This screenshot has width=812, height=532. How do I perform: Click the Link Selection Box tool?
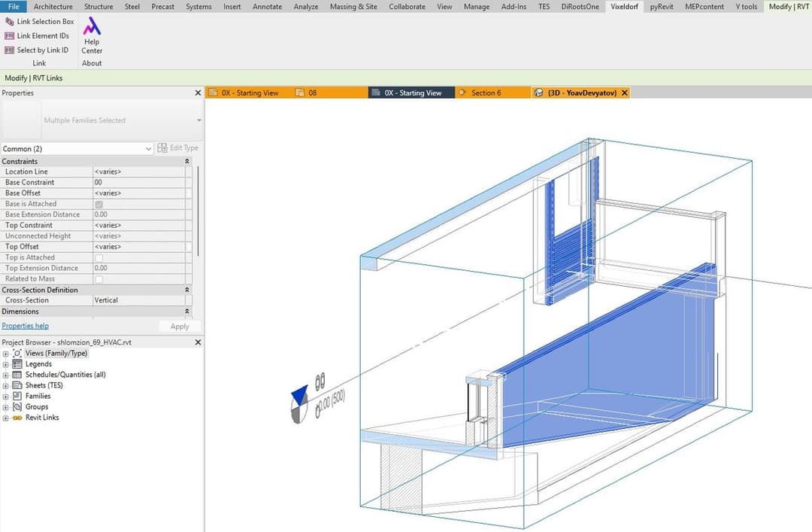[39, 21]
